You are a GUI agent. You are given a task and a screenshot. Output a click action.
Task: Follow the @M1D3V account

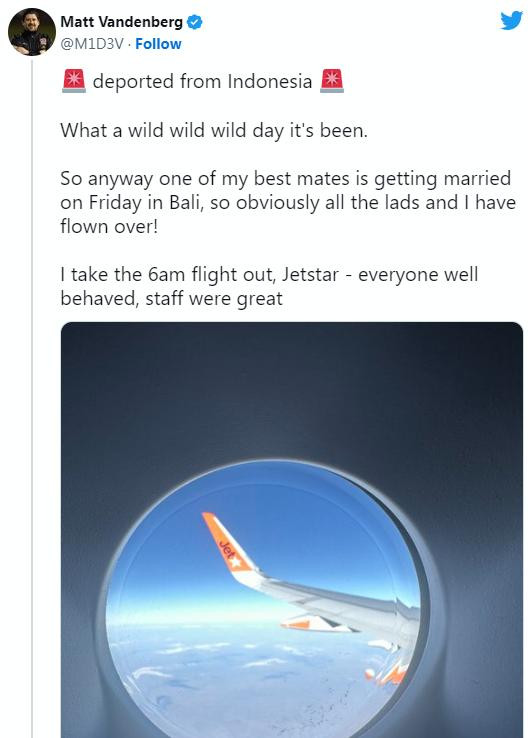[x=158, y=44]
